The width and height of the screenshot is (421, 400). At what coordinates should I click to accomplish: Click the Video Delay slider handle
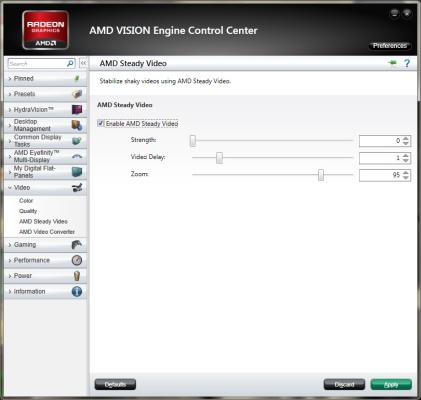click(219, 158)
